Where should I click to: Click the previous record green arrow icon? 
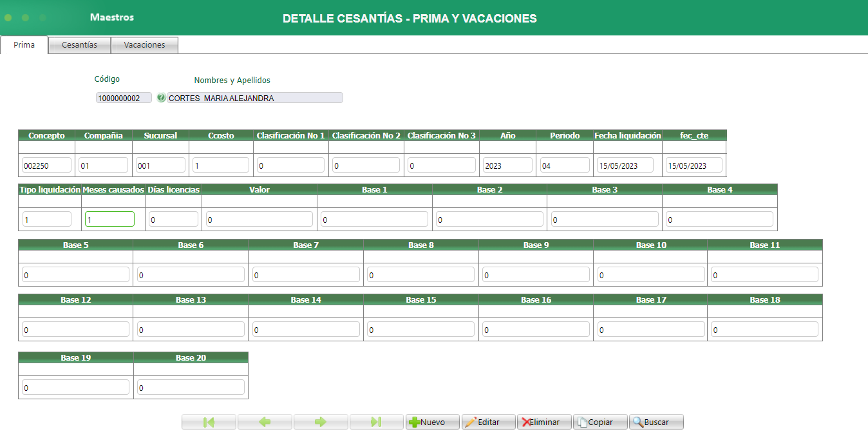tap(265, 422)
